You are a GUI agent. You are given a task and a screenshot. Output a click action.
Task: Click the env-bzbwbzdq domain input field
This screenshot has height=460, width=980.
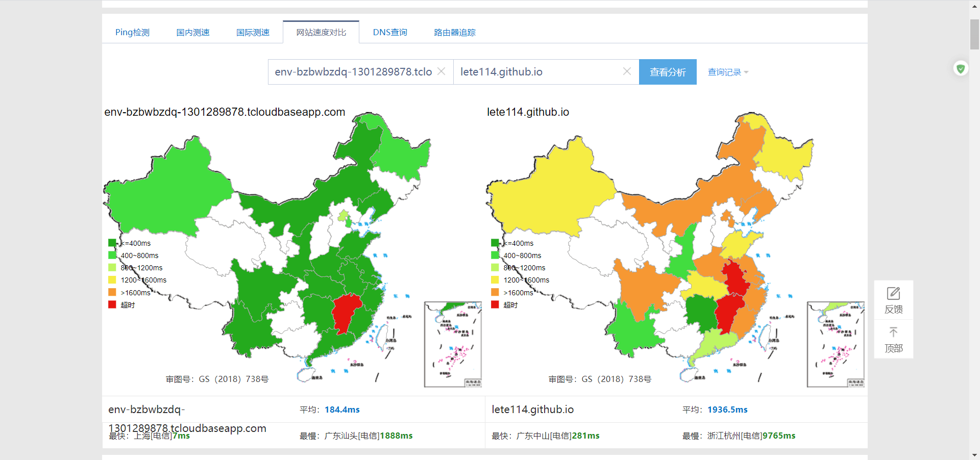(x=353, y=72)
